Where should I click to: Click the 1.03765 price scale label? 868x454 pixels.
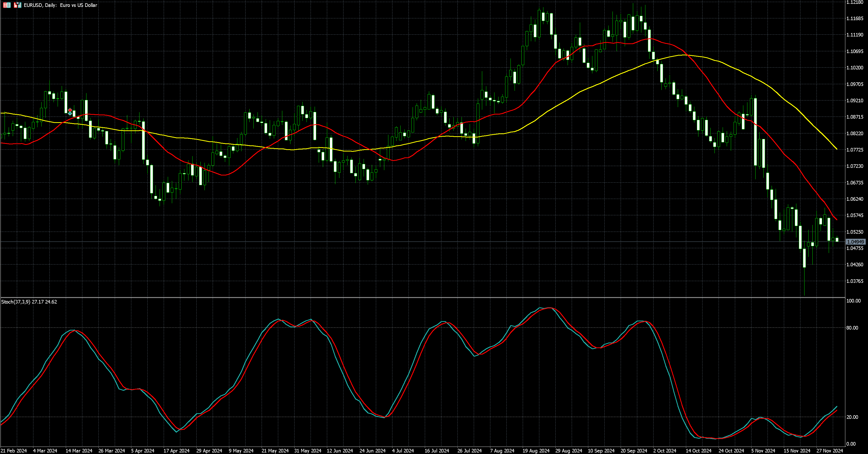pos(854,281)
